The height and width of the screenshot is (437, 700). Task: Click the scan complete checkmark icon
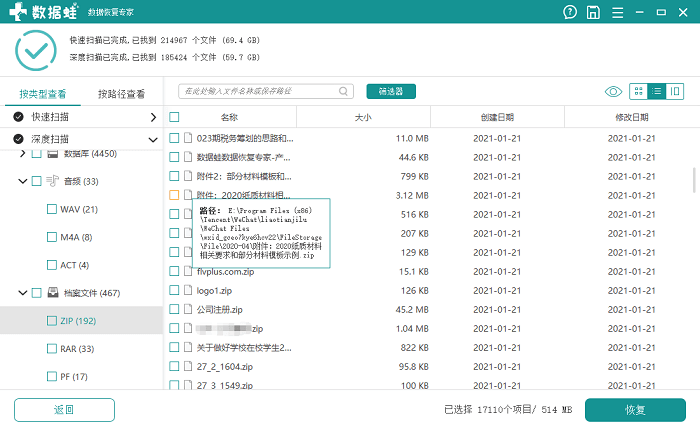pos(36,50)
